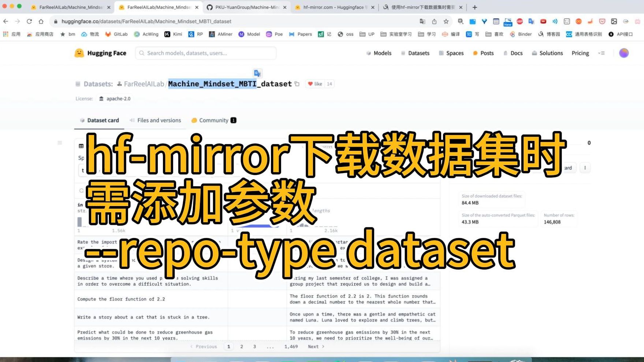644x362 pixels.
Task: Open the Files and versions tab
Action: 156,120
